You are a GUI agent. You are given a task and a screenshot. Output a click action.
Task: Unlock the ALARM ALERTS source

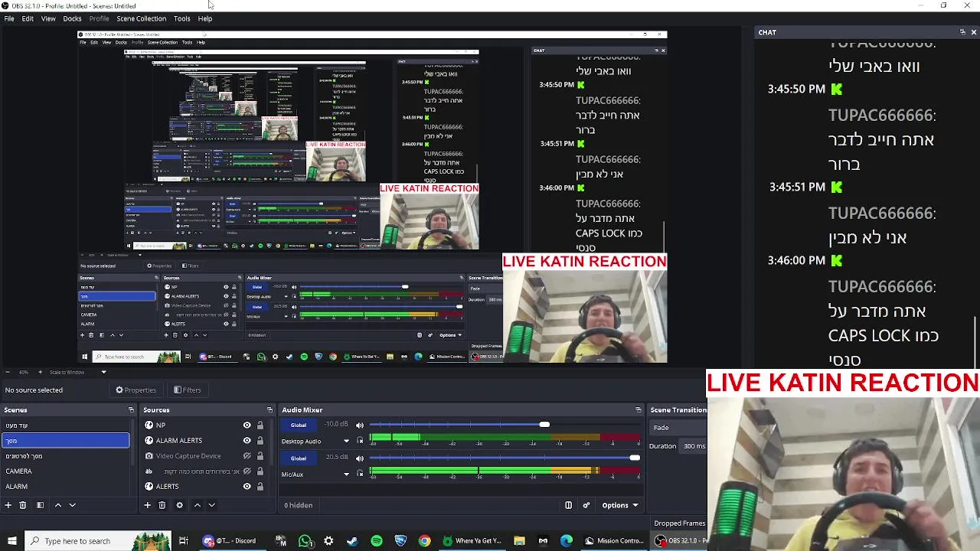coord(260,441)
